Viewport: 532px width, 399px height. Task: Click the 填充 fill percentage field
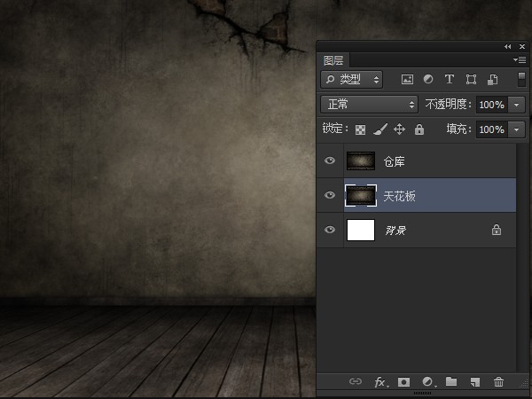coord(490,129)
